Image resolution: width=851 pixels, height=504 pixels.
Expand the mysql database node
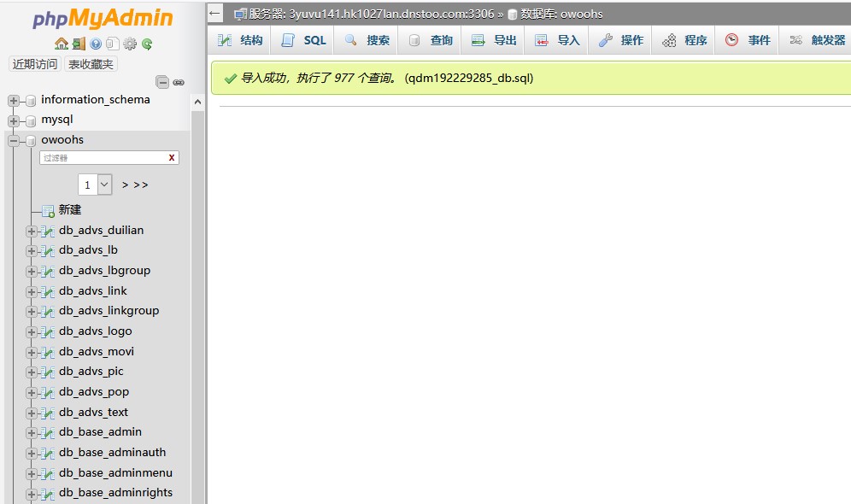14,120
